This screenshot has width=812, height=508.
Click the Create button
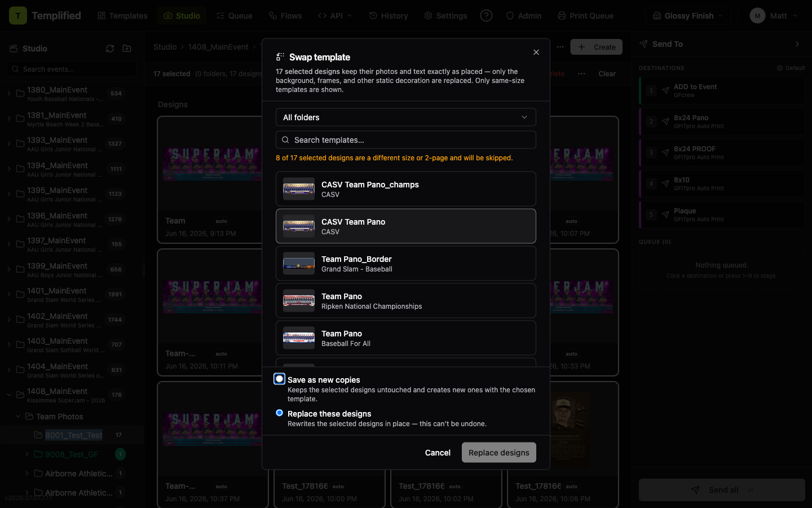click(x=597, y=47)
